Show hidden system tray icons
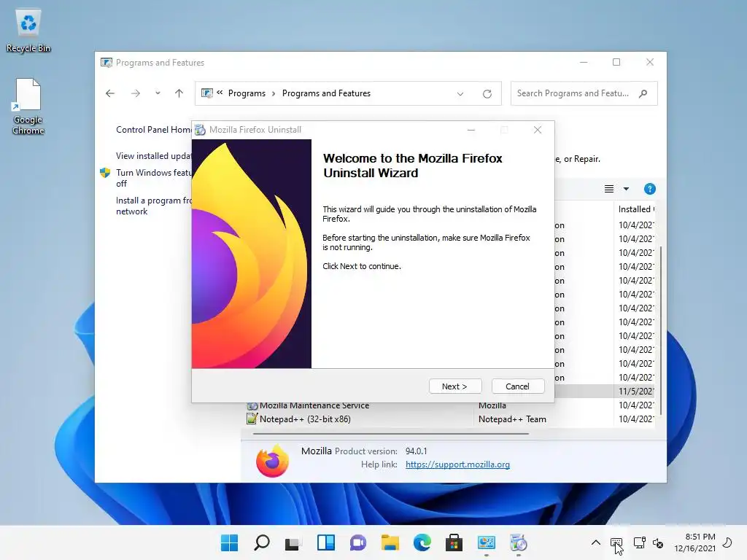 click(x=595, y=542)
